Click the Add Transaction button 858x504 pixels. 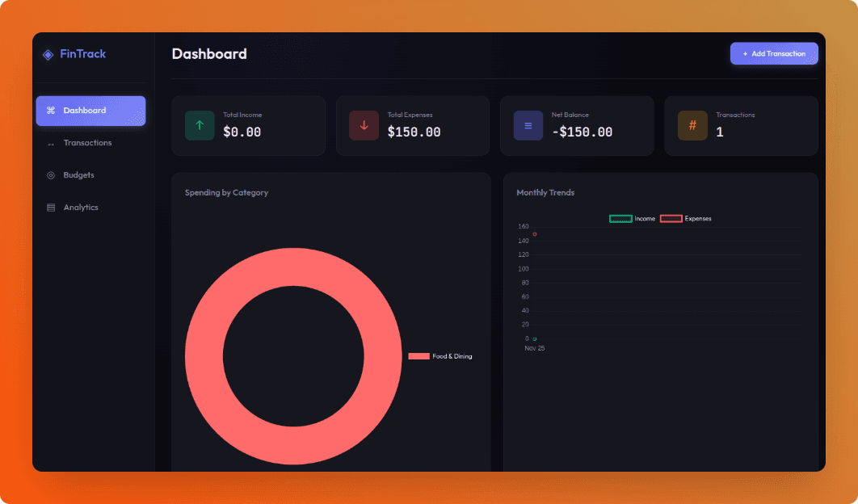tap(773, 53)
